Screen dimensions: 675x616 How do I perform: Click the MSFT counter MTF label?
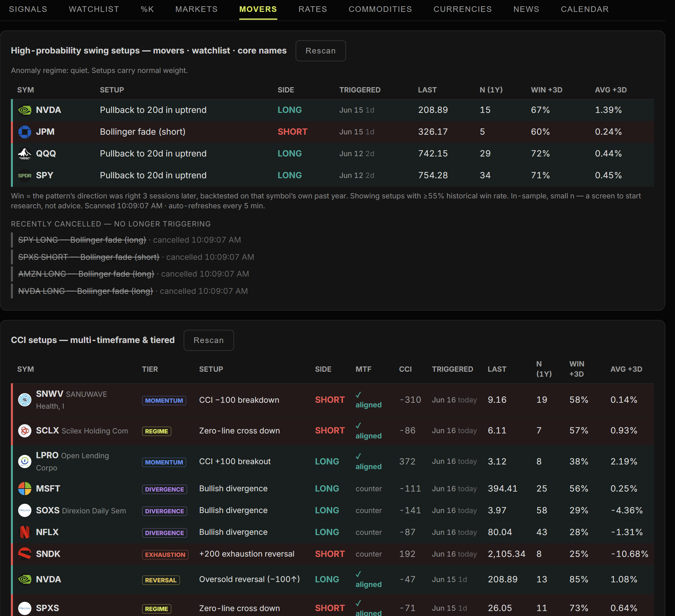point(369,489)
